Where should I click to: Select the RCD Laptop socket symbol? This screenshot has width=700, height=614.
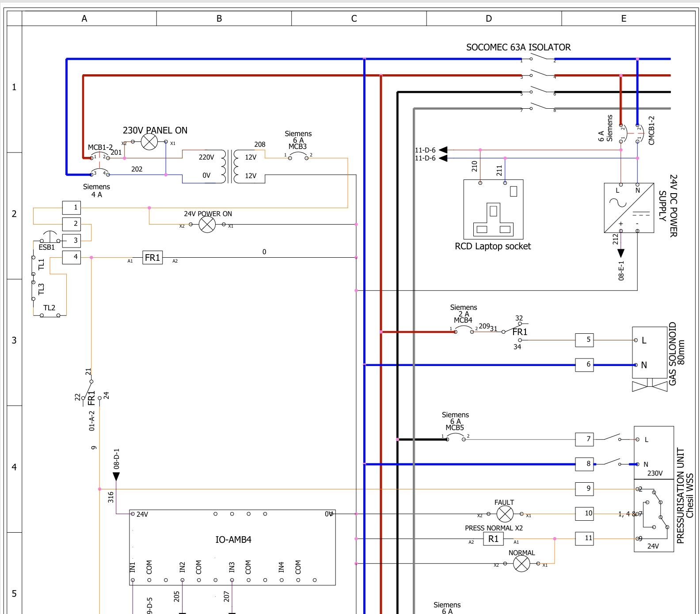[493, 209]
